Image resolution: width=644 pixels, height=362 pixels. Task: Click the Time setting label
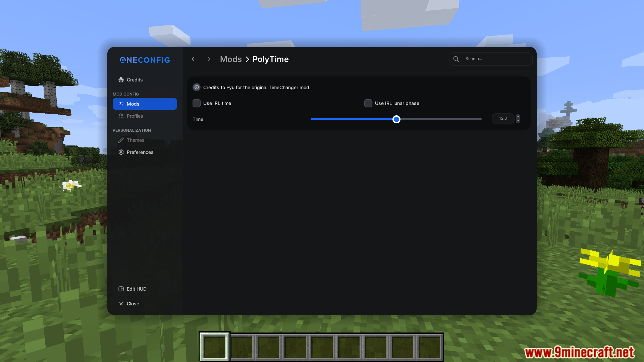click(x=198, y=119)
